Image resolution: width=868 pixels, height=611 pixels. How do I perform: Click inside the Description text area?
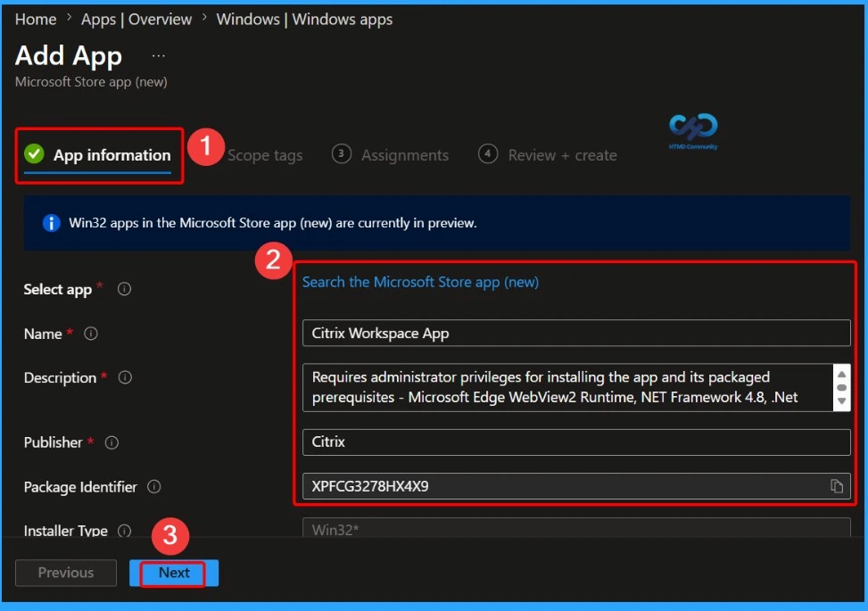567,387
